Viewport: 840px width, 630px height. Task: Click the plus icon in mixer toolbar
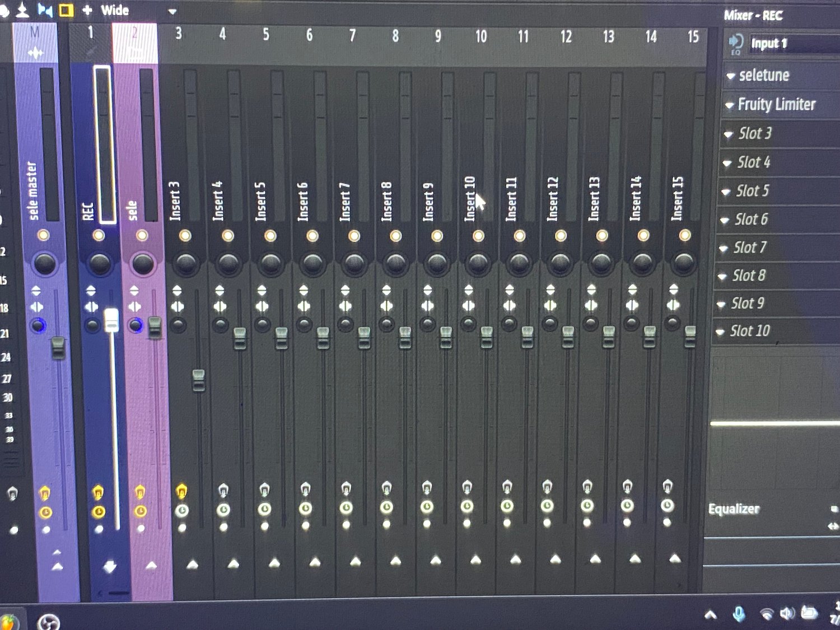click(x=87, y=10)
